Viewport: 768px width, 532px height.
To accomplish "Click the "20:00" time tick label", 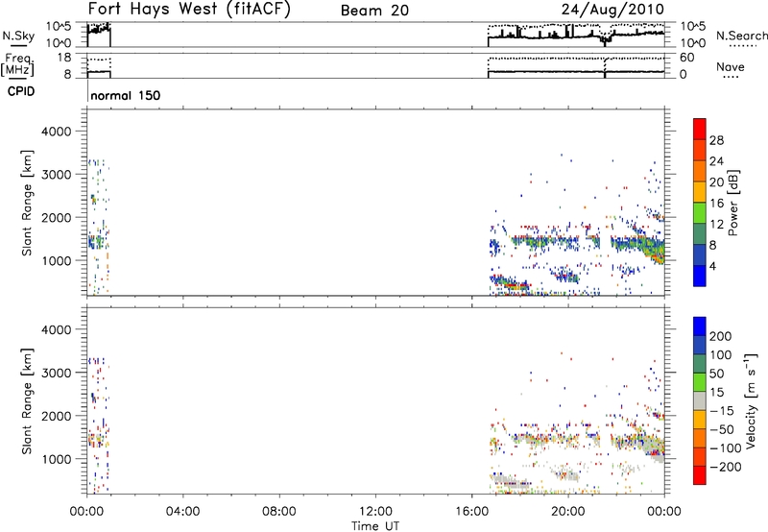I will 567,512.
